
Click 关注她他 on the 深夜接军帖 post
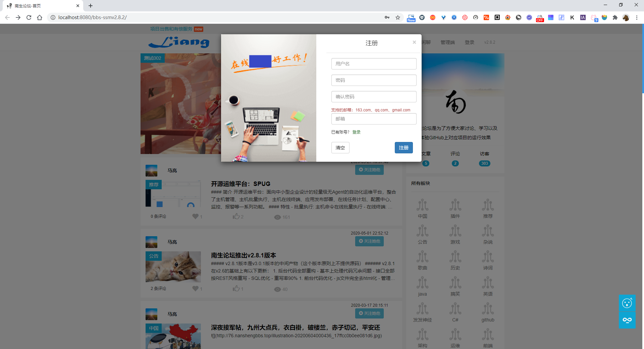pyautogui.click(x=369, y=313)
